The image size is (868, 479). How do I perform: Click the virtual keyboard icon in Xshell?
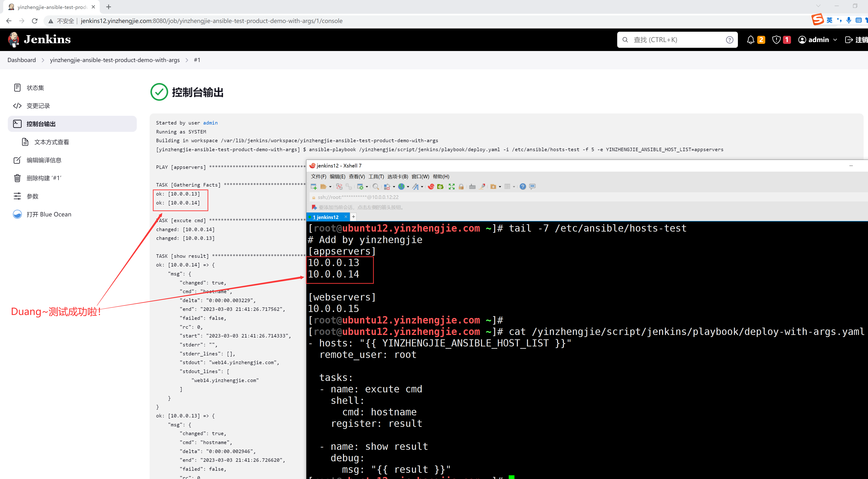(x=472, y=187)
